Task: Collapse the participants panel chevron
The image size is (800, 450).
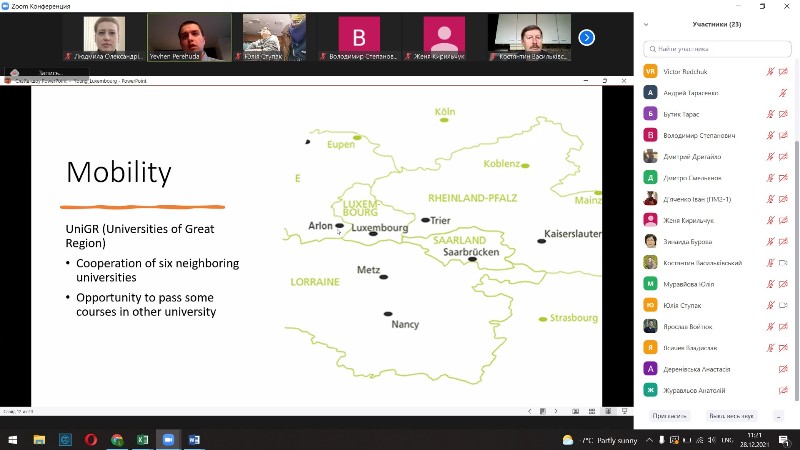Action: click(646, 24)
